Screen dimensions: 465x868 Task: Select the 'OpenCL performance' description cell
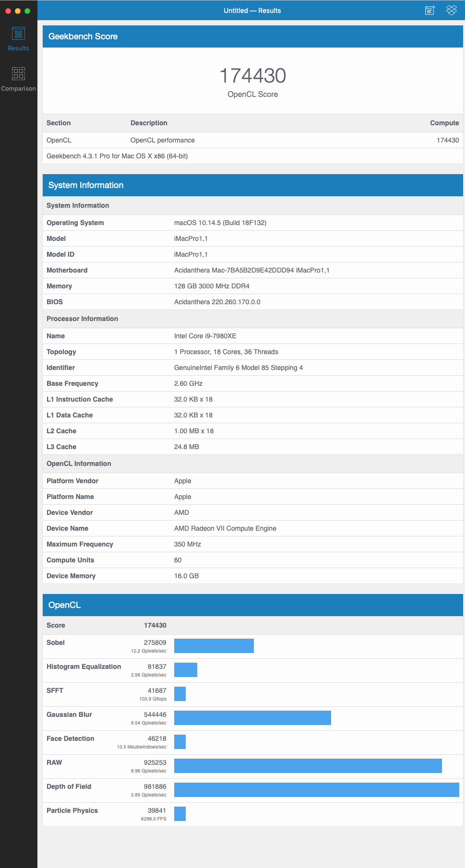(x=163, y=140)
